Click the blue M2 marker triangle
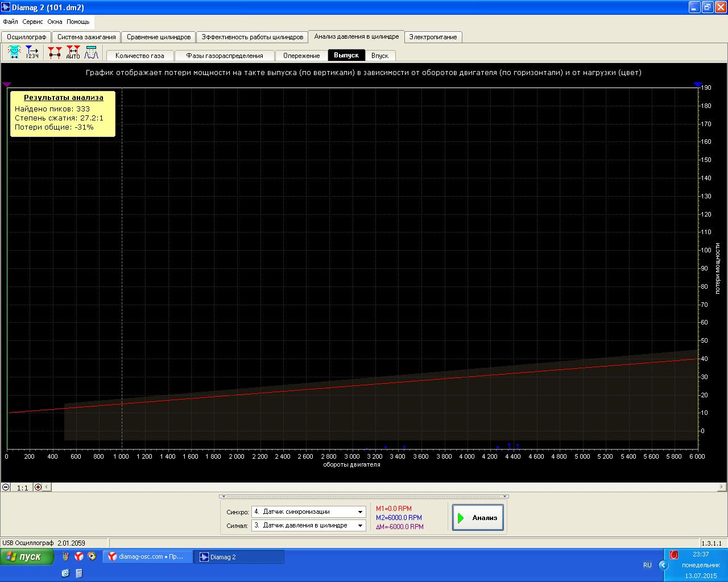Image resolution: width=728 pixels, height=582 pixels. pos(698,85)
